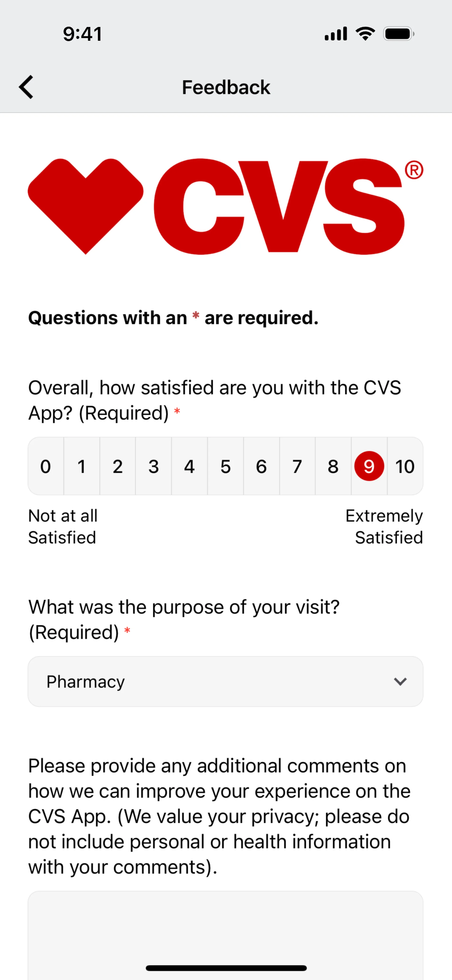Pick rating 9 on satisfaction scale
452x980 pixels.
point(369,466)
